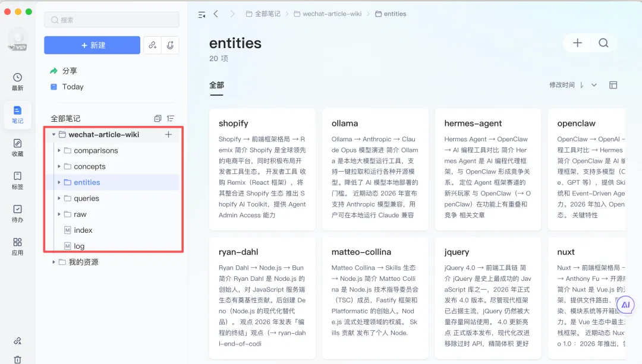Click the search input field
The height and width of the screenshot is (364, 642).
[112, 20]
